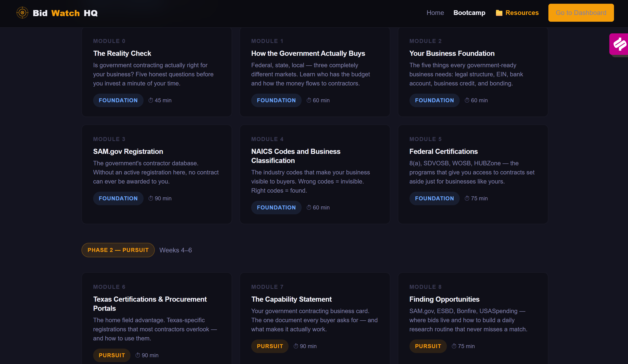Click FOUNDATION tag in Module 0 card
Image resolution: width=628 pixels, height=364 pixels.
tap(118, 100)
